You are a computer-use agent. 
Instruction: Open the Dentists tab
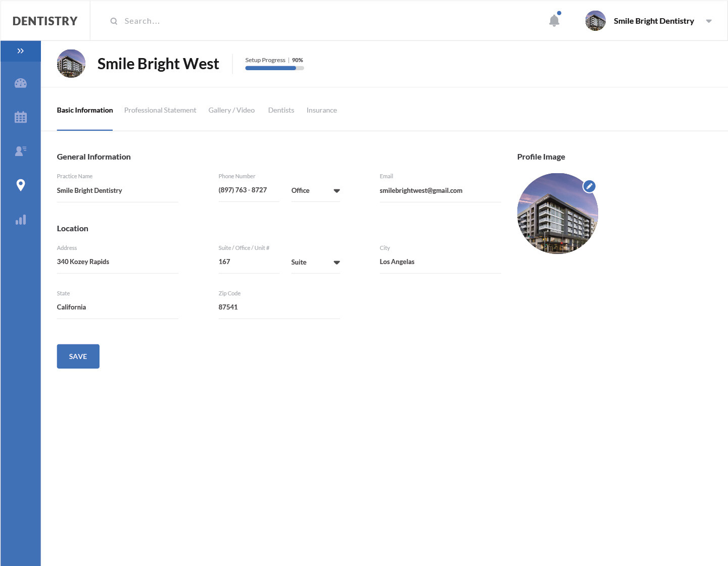[281, 110]
